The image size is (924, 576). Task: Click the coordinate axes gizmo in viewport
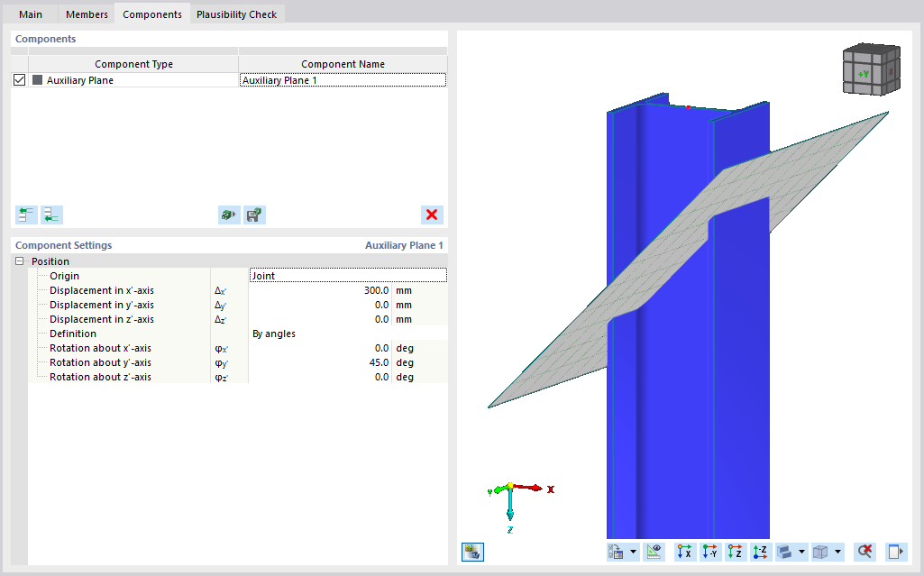tap(518, 507)
